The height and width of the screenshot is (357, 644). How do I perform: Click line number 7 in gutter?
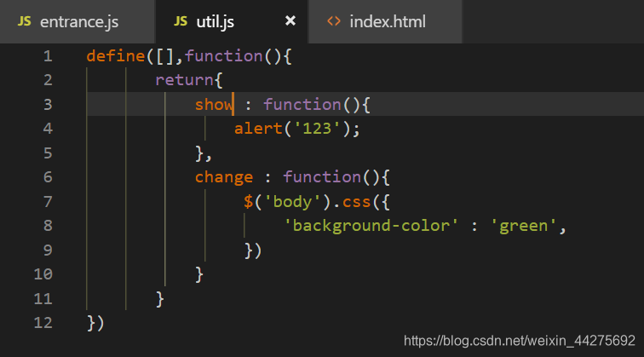48,201
